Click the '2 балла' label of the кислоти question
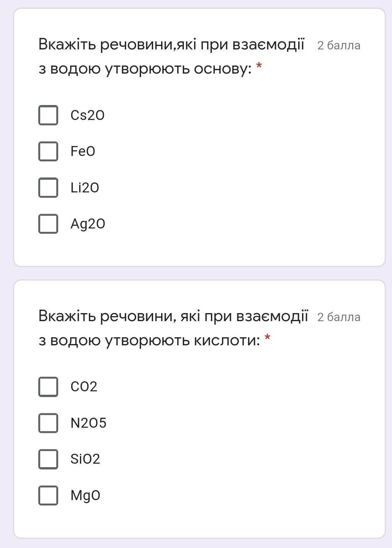 click(339, 317)
